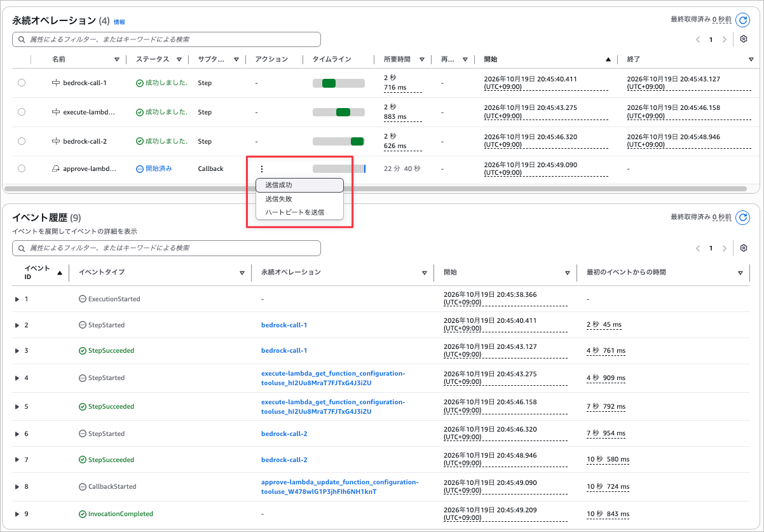Open bedrock-call-1 link in event 2

coord(284,325)
